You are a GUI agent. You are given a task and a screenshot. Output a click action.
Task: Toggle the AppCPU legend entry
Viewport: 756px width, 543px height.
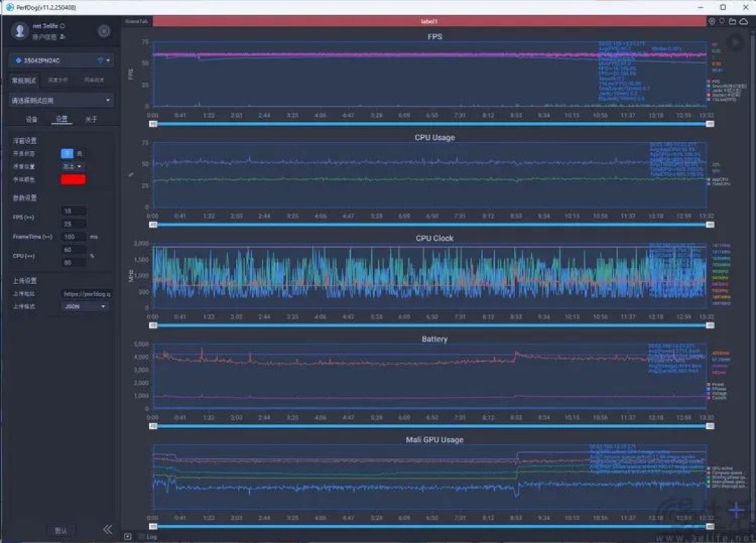point(718,180)
